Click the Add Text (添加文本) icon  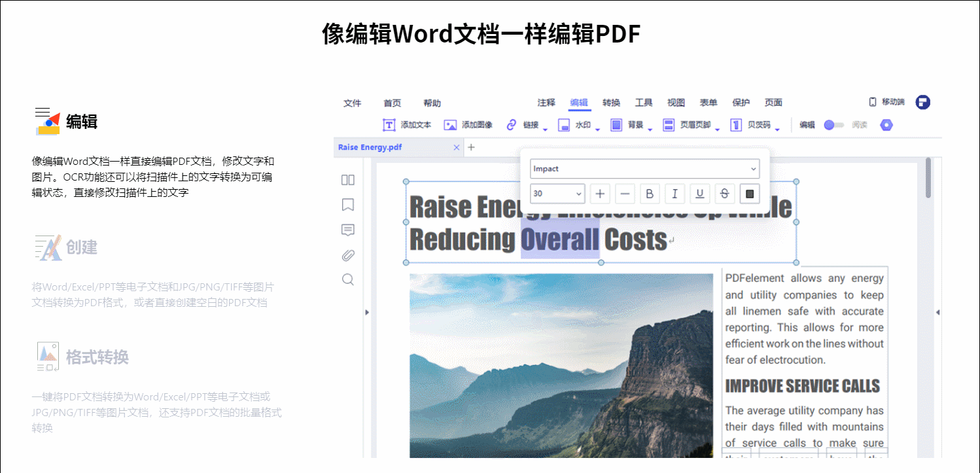pos(389,125)
